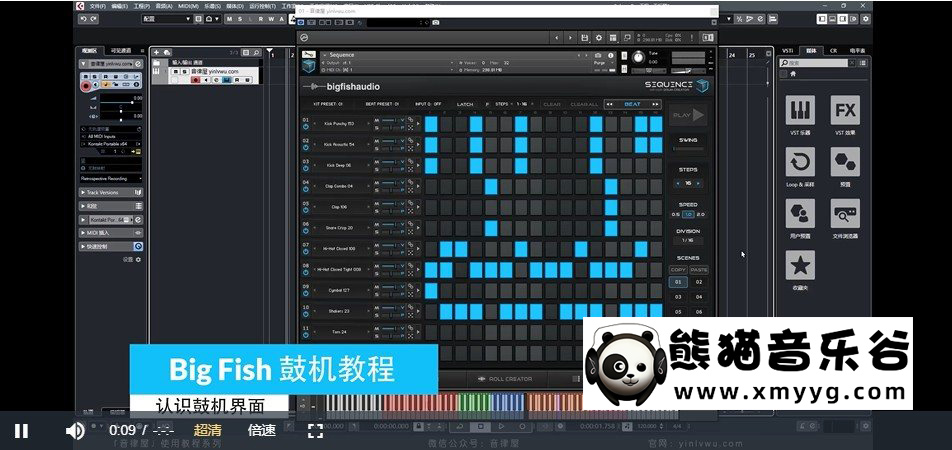The height and width of the screenshot is (450, 952).
Task: Click the media home icon
Action: click(x=793, y=73)
